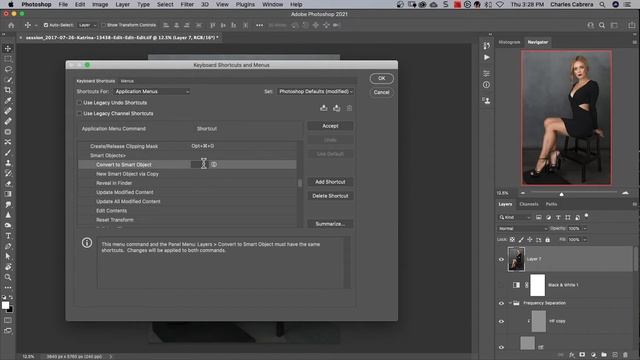640x360 pixels.
Task: Switch to the Channels tab
Action: (529, 204)
